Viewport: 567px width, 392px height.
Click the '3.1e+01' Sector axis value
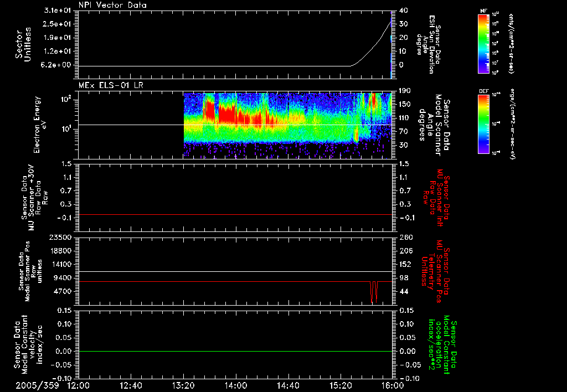[x=57, y=10]
